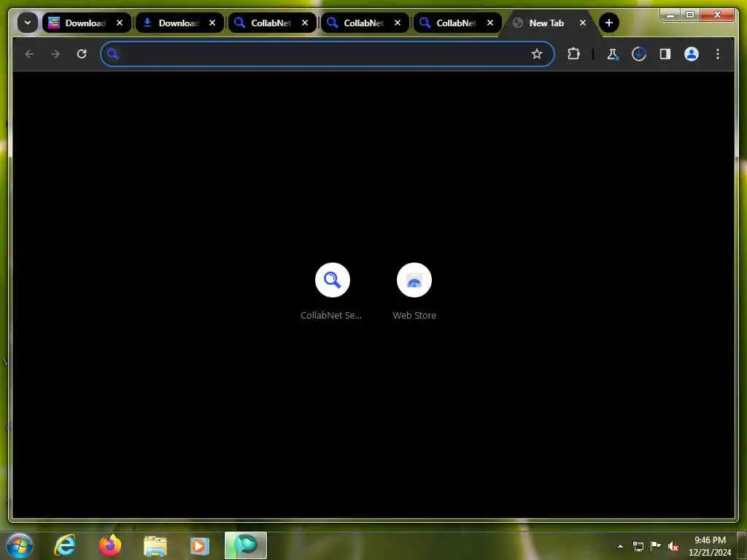The height and width of the screenshot is (560, 747).
Task: Open a new tab with plus button
Action: point(609,23)
